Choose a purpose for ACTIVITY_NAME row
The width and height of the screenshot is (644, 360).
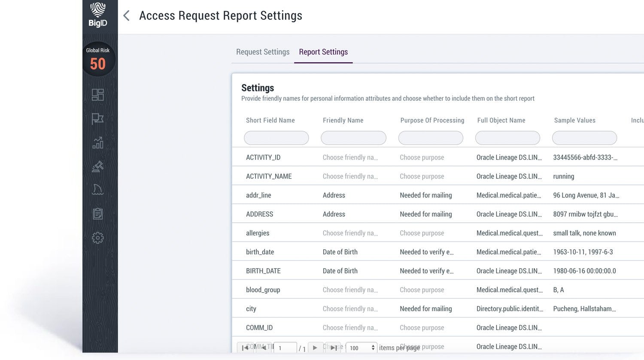click(422, 176)
